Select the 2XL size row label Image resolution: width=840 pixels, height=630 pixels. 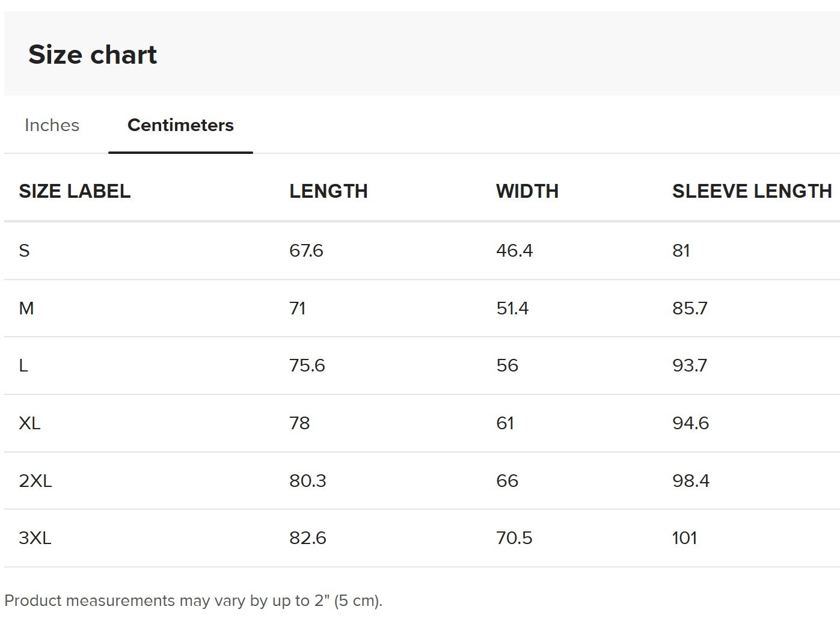click(x=35, y=481)
